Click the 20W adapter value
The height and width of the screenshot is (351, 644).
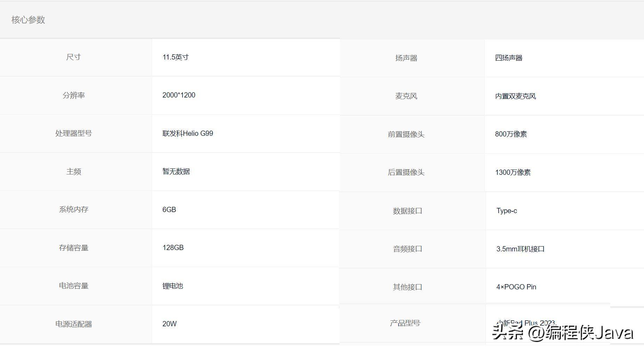click(169, 324)
